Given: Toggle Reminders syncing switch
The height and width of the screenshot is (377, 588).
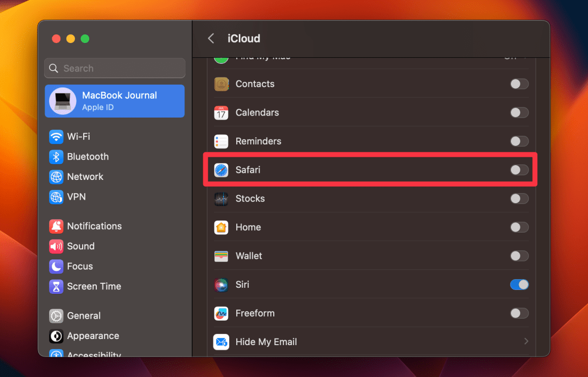Looking at the screenshot, I should [x=519, y=141].
